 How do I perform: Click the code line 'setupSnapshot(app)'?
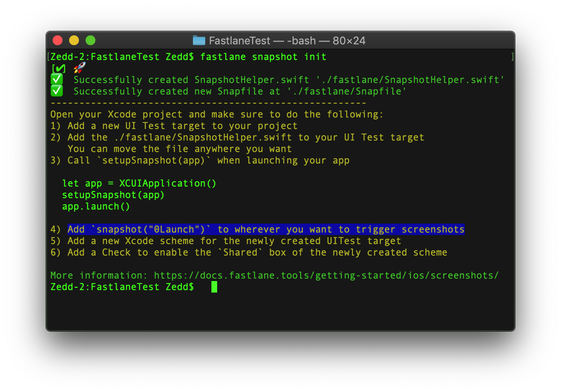(114, 195)
